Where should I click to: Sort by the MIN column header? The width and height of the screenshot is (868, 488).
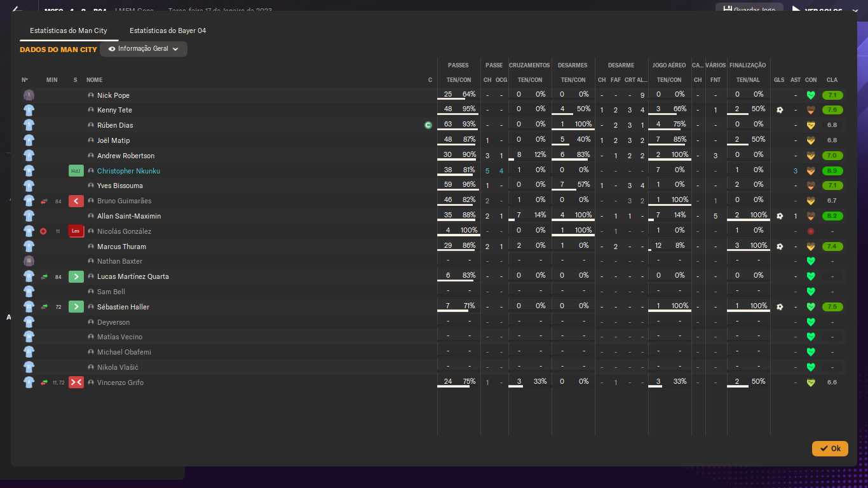click(52, 80)
